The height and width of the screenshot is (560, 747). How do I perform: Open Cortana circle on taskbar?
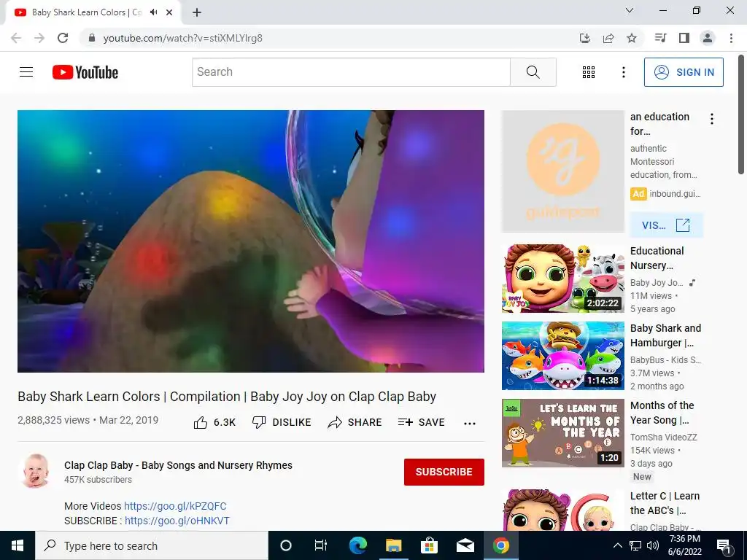[x=286, y=545]
